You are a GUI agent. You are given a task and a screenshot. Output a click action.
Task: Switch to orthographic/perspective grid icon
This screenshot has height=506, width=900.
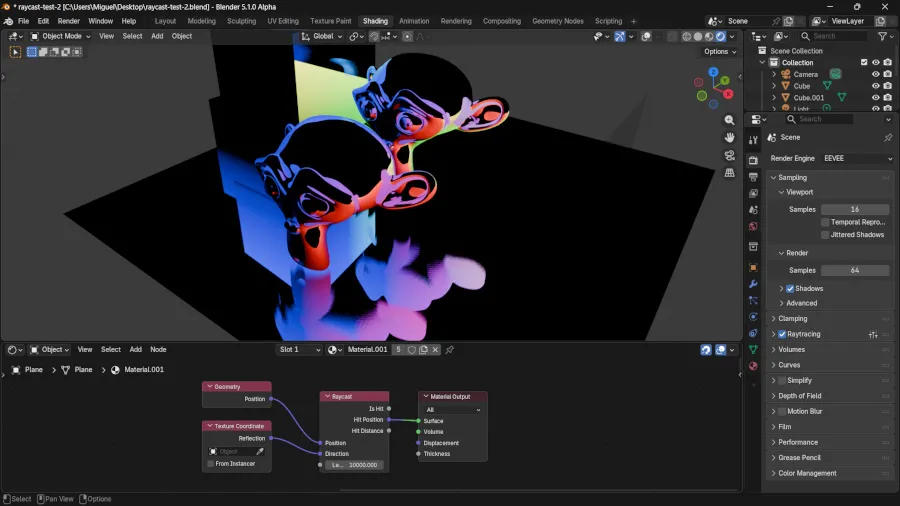pyautogui.click(x=730, y=173)
